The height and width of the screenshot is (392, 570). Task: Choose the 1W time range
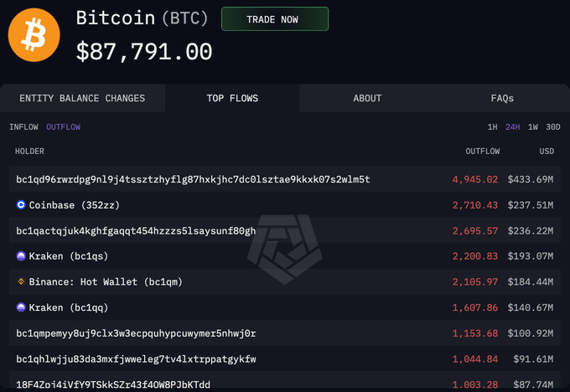point(533,127)
